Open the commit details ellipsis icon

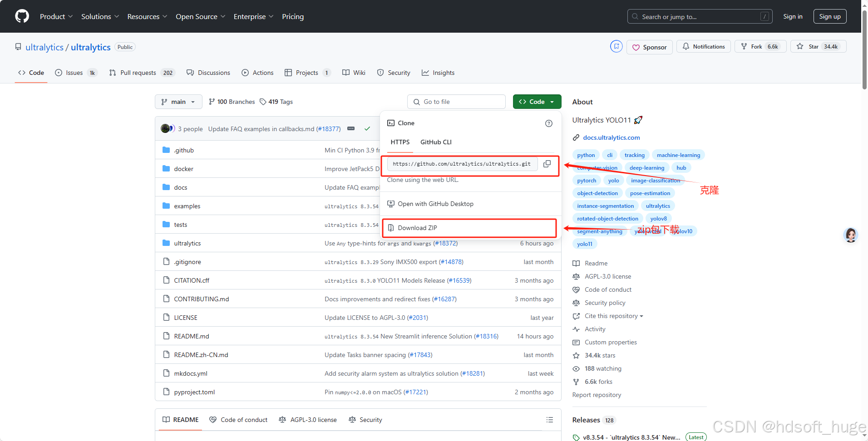[351, 129]
